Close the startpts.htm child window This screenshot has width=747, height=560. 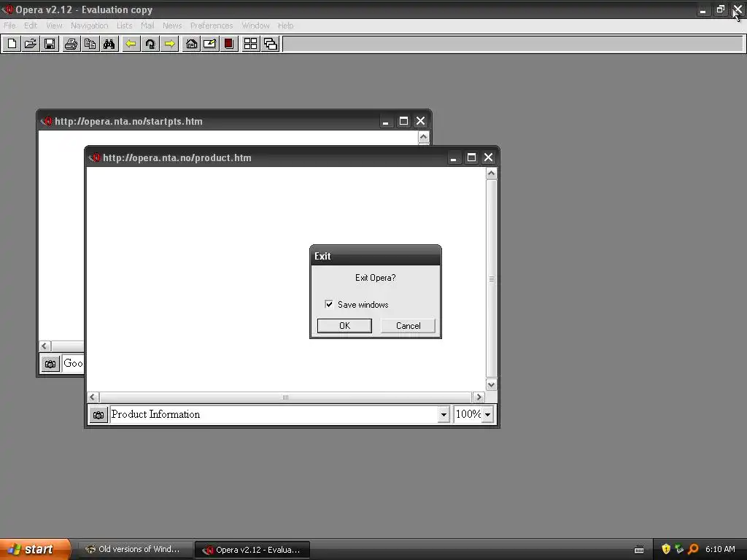point(420,121)
